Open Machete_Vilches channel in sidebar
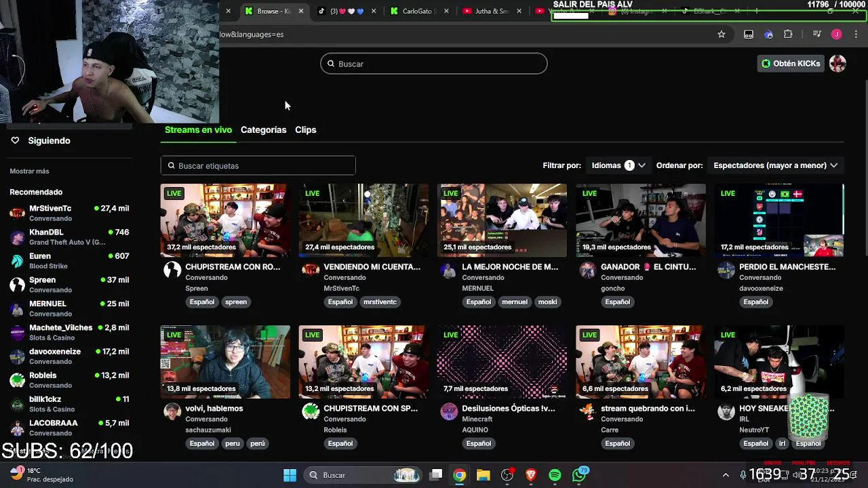This screenshot has width=868, height=488. coord(69,332)
